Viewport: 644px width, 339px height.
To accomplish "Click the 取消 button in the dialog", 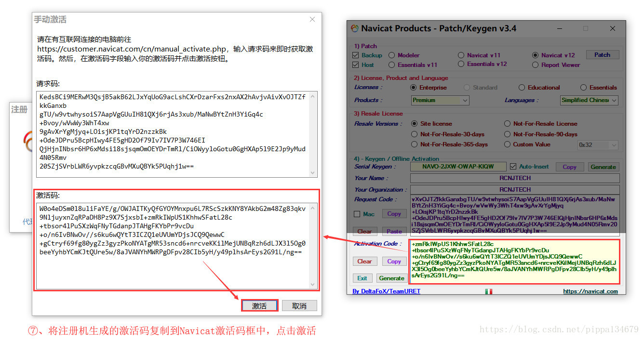I will click(x=299, y=306).
